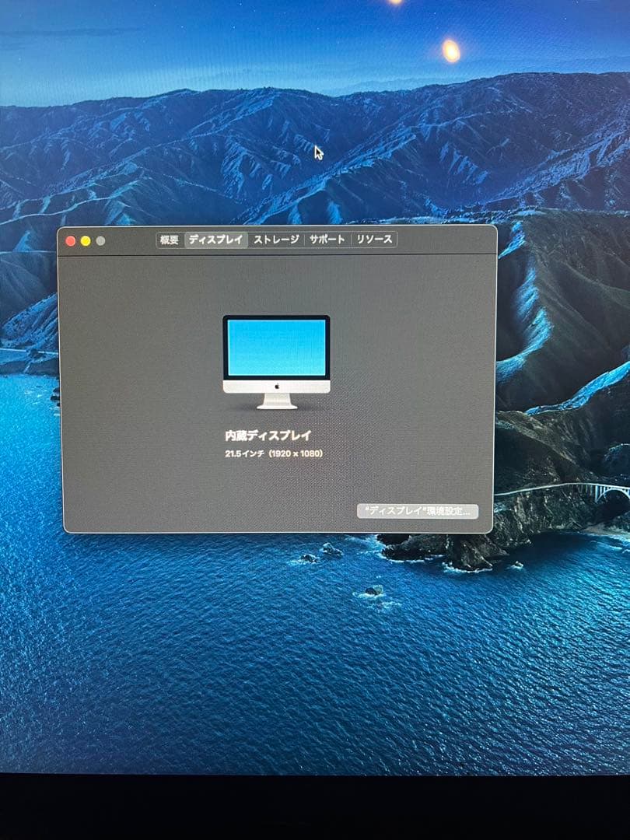Click the bottom edge of the About window
Screen dimensions: 630x840
point(278,531)
